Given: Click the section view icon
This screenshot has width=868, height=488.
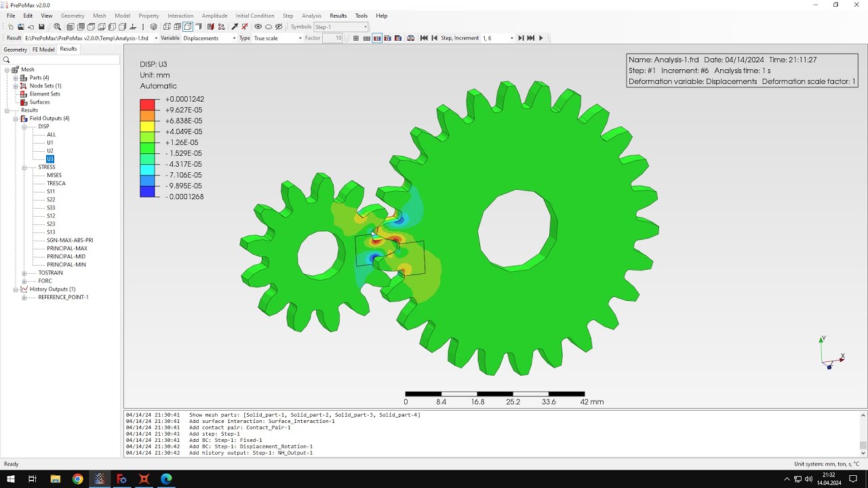Looking at the screenshot, I should click(210, 26).
